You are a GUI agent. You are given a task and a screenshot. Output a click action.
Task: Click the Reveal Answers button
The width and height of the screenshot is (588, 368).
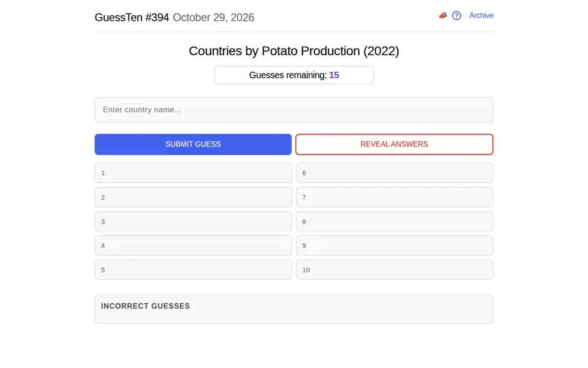click(x=394, y=144)
